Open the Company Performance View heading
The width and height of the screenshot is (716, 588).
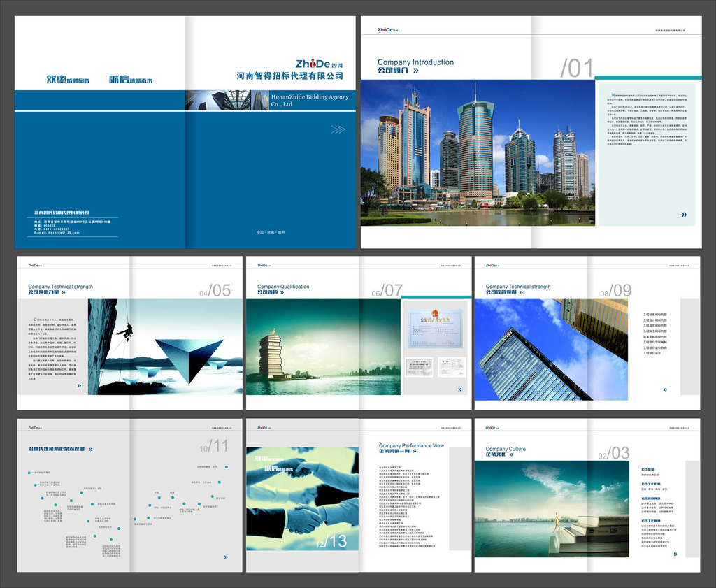[x=411, y=445]
